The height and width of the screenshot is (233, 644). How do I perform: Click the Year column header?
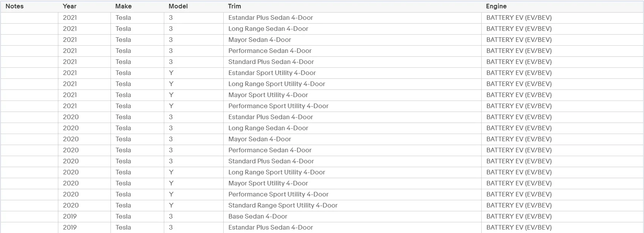69,6
